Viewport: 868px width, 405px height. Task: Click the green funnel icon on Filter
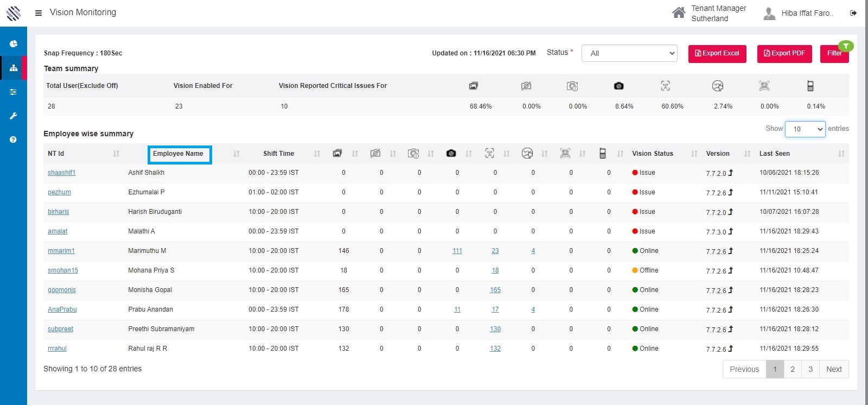[x=845, y=46]
